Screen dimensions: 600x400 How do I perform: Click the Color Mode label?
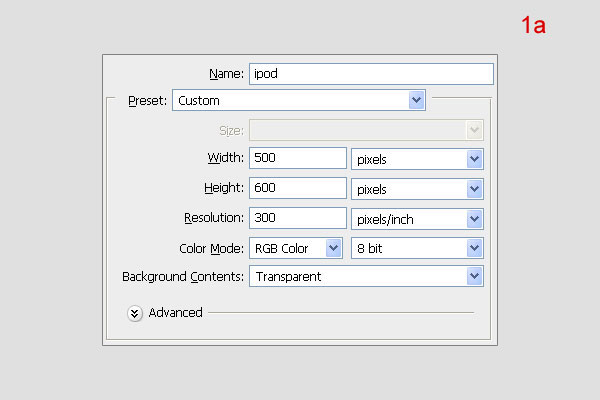coord(211,248)
